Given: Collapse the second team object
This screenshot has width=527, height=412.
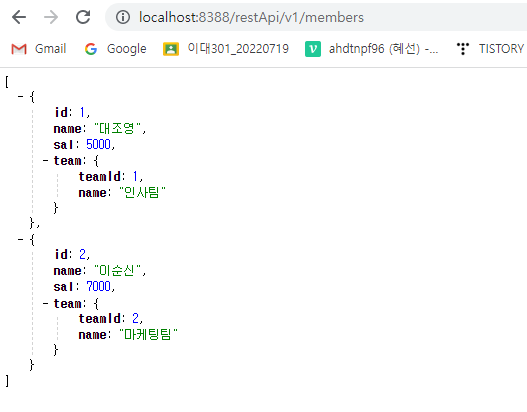Looking at the screenshot, I should [x=46, y=303].
